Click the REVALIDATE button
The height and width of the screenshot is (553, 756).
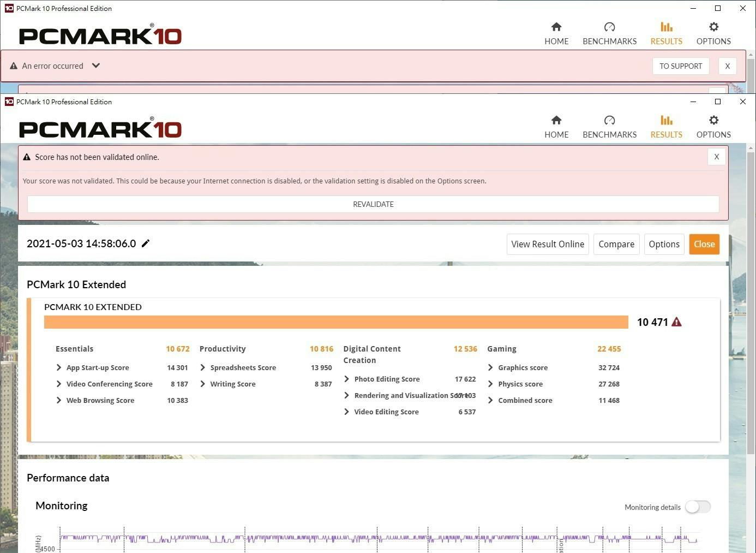(373, 204)
